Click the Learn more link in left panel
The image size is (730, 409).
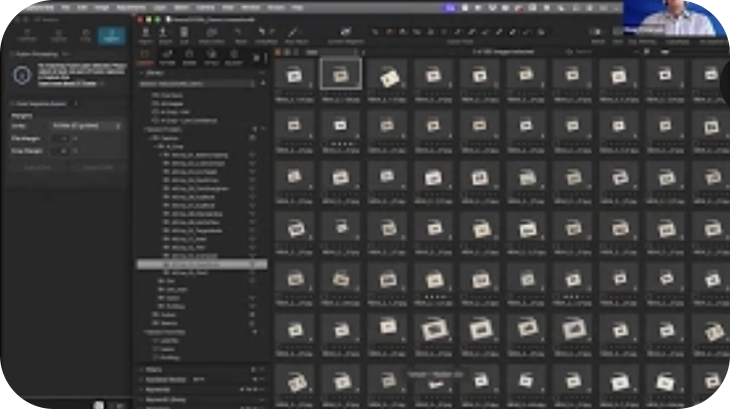(x=67, y=84)
